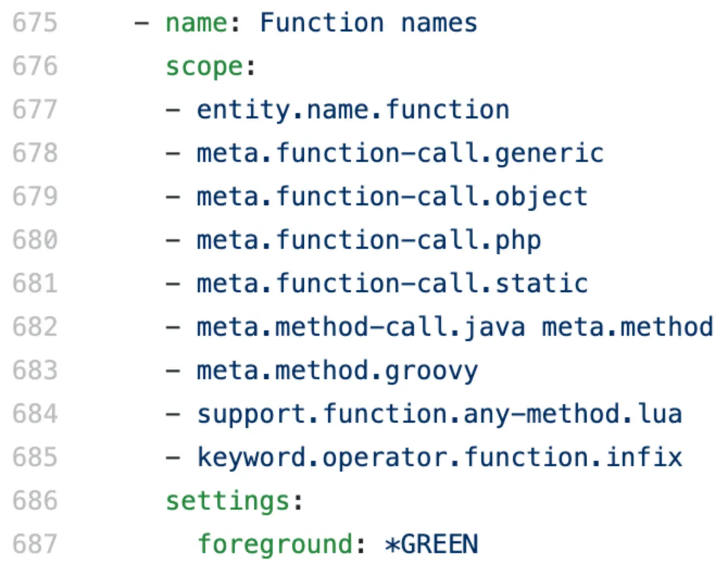Click the 'name' key on line 675
728x564 pixels.
(197, 23)
